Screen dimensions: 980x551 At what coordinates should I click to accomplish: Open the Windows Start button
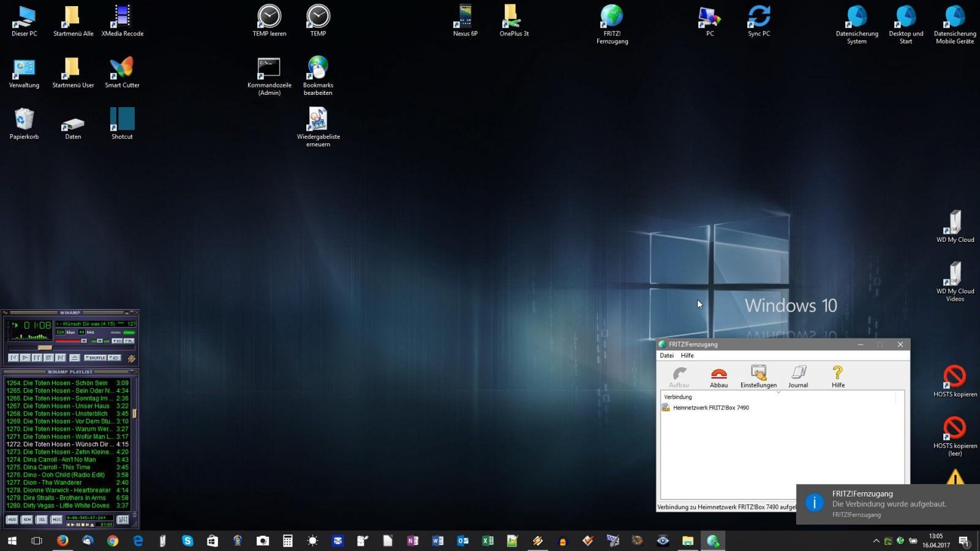pyautogui.click(x=12, y=541)
